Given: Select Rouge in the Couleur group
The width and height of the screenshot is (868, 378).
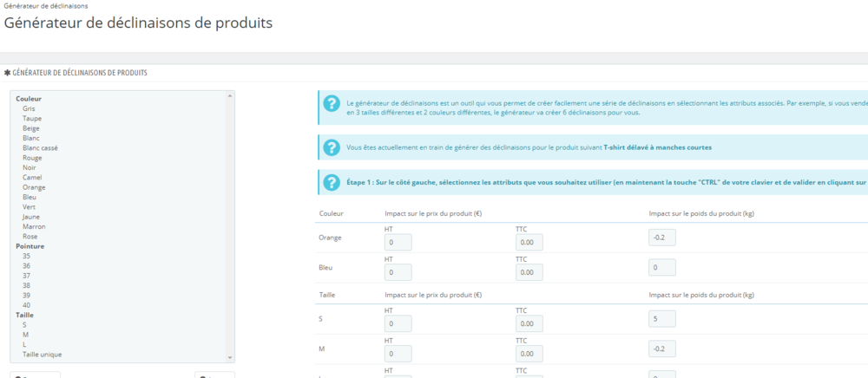Looking at the screenshot, I should [32, 158].
